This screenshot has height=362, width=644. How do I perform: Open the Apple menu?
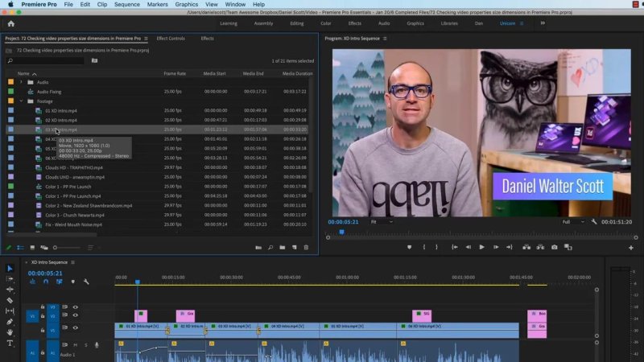(x=10, y=4)
